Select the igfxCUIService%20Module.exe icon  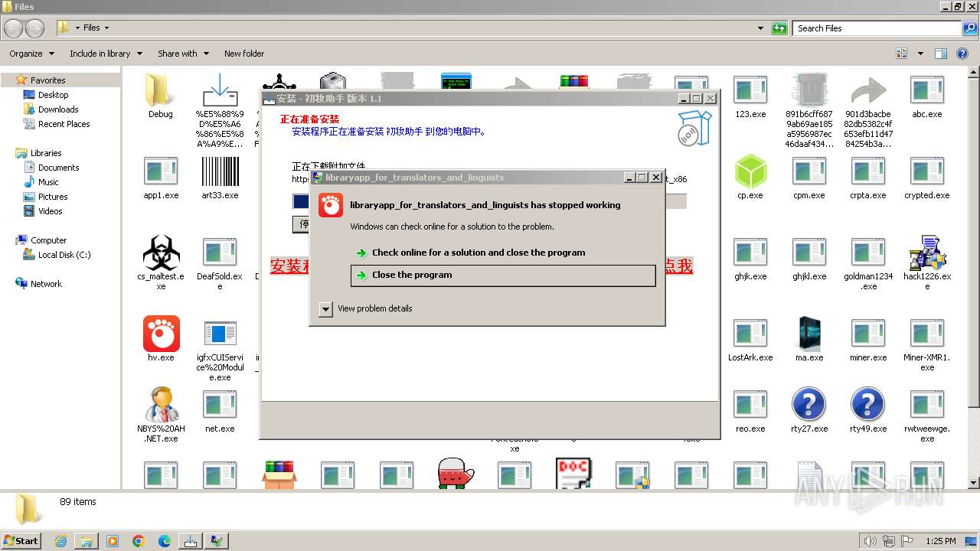(x=220, y=334)
